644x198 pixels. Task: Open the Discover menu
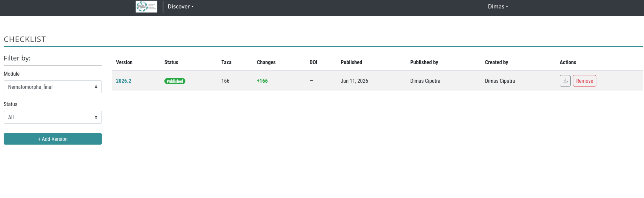tap(180, 6)
